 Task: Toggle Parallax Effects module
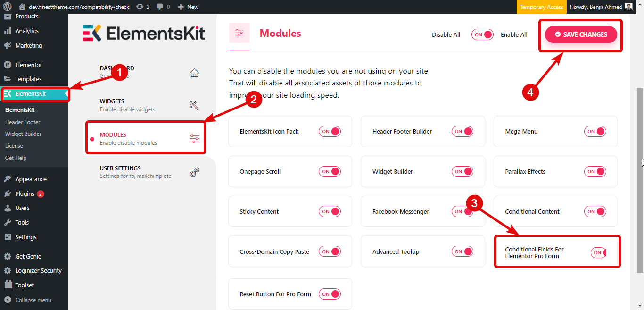pos(595,172)
